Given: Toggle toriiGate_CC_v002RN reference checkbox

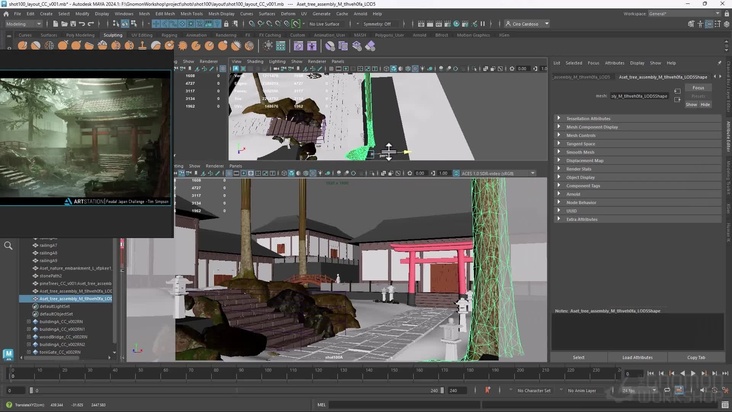Looking at the screenshot, I should [x=29, y=352].
